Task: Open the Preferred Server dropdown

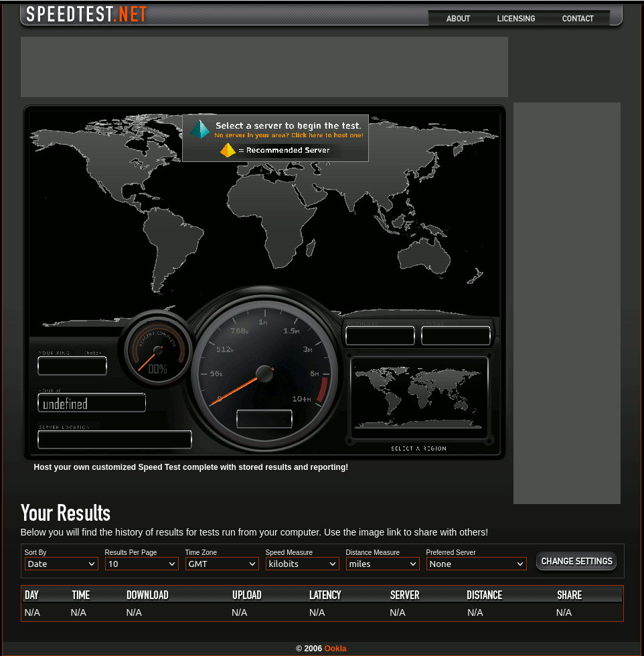Action: pyautogui.click(x=476, y=564)
